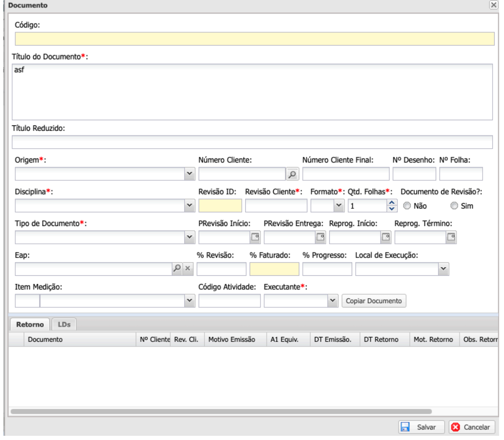Select the Retorno tab

coord(30,324)
